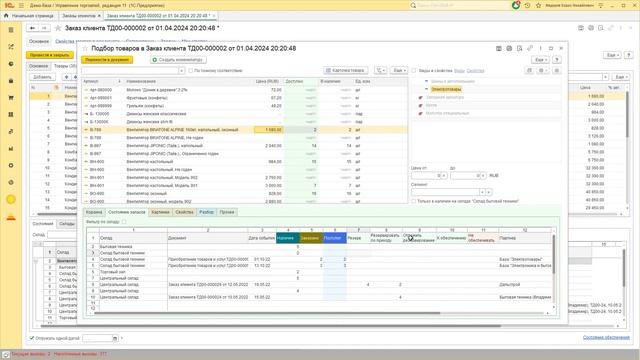Image resolution: width=640 pixels, height=360 pixels.
Task: Click the calendar picker icon beside shipping date field
Action: point(115,338)
